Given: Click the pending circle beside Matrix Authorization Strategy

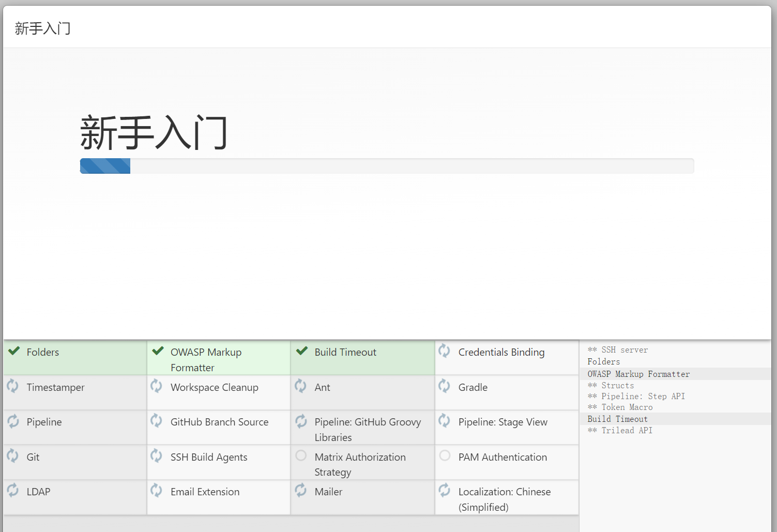Looking at the screenshot, I should [301, 455].
